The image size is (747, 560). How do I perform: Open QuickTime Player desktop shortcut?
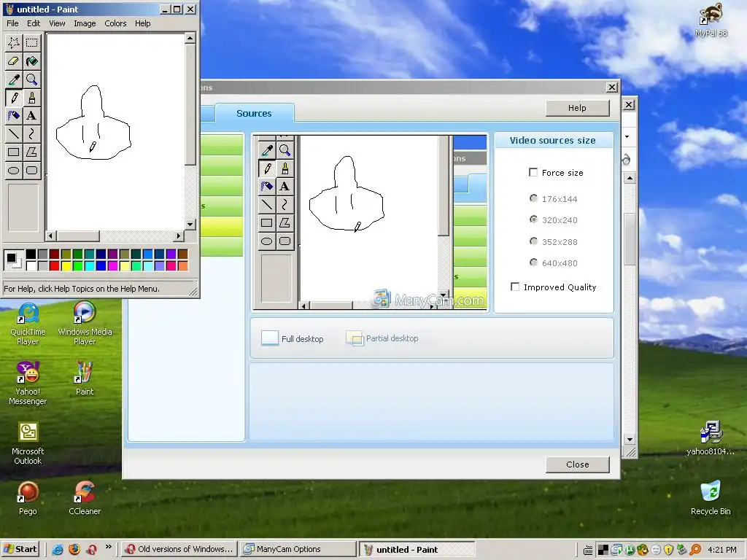coord(28,324)
